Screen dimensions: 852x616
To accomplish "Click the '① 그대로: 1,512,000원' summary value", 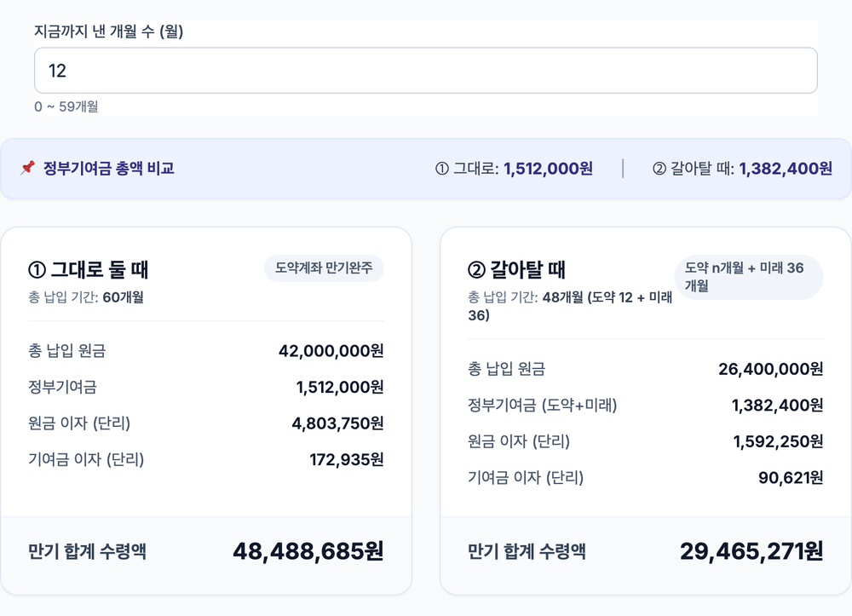I will coord(514,169).
